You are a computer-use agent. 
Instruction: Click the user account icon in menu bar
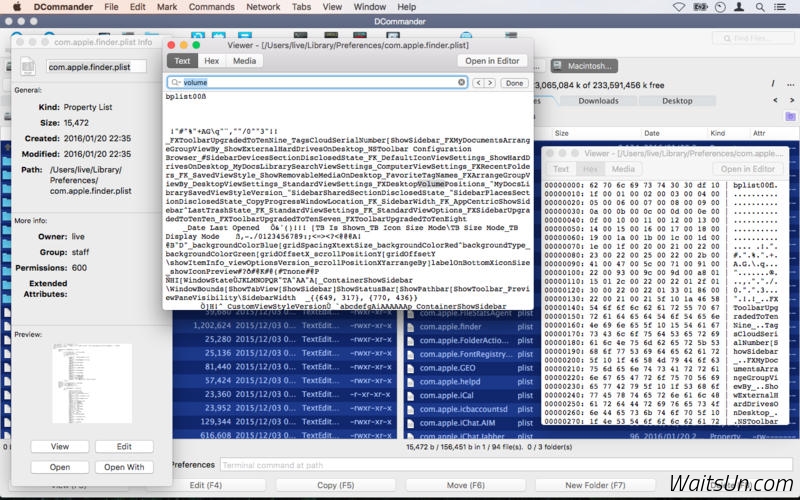tap(739, 7)
